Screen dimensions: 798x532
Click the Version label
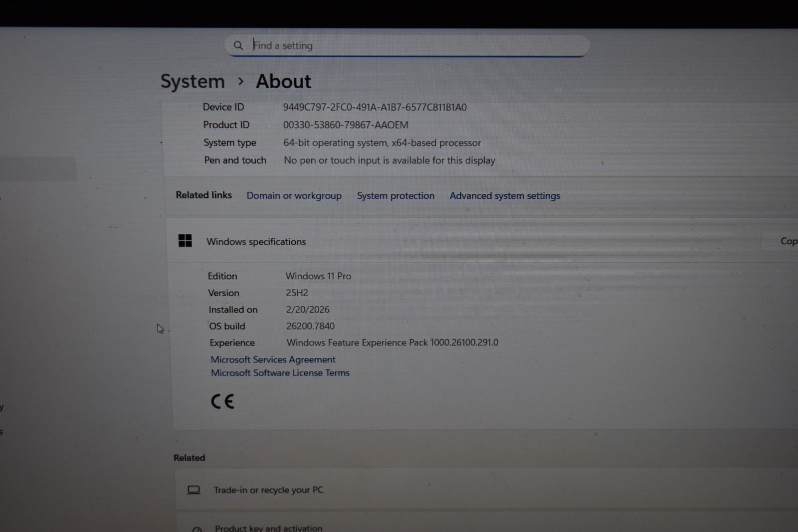223,293
